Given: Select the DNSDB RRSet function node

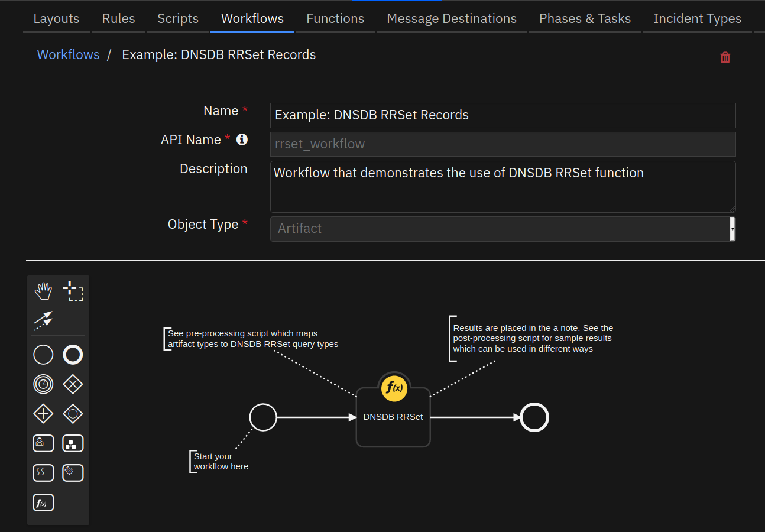Looking at the screenshot, I should coord(393,417).
